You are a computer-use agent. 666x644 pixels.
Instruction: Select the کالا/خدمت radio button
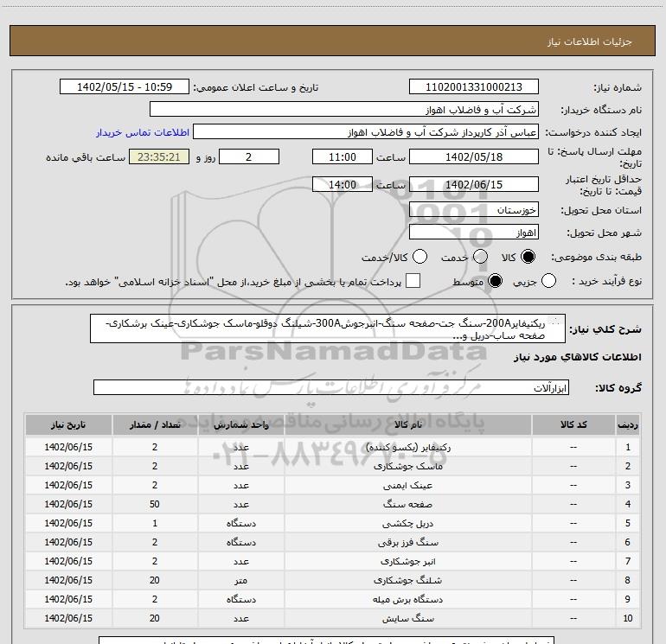pyautogui.click(x=420, y=257)
